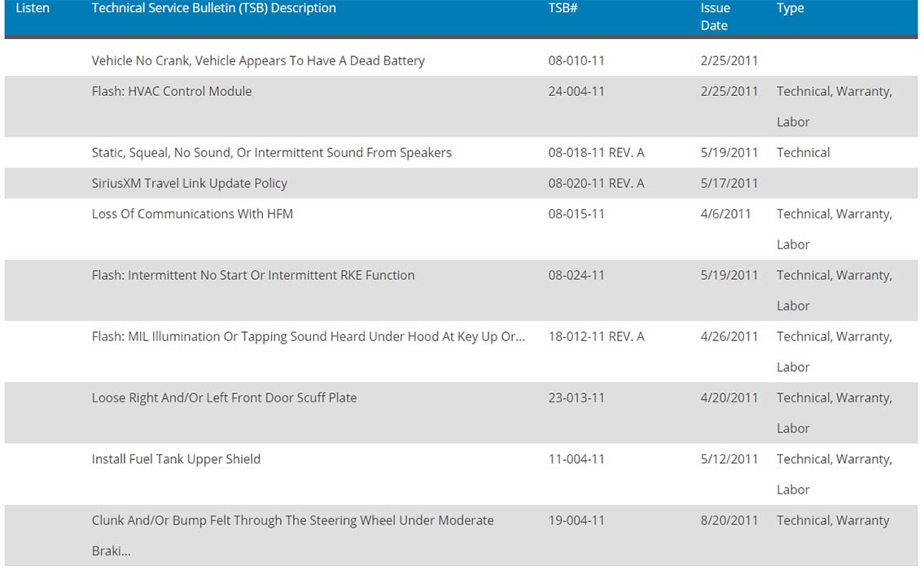This screenshot has width=924, height=570.
Task: Click TSB number 08-020-11 REV. A
Action: (x=597, y=183)
